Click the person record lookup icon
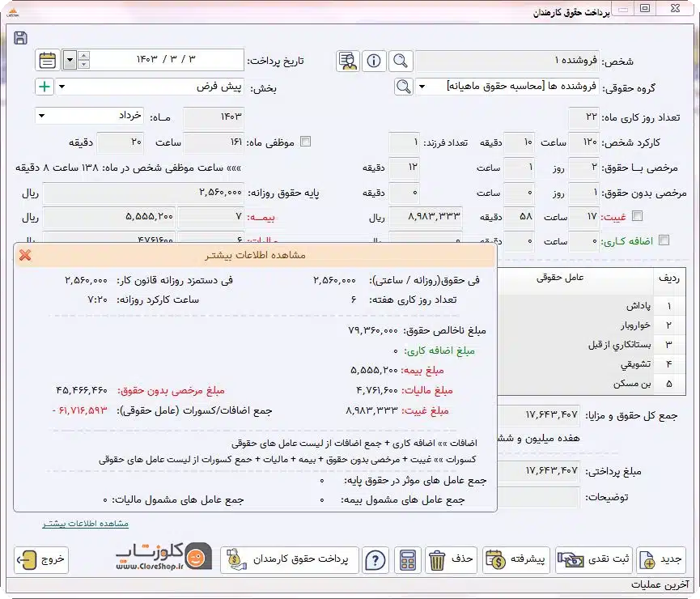This screenshot has height=599, width=700. point(348,60)
